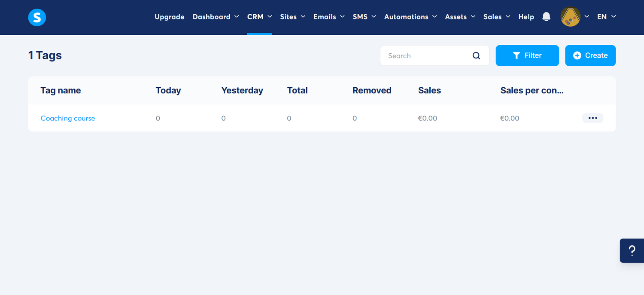The width and height of the screenshot is (644, 295).
Task: Click the funnel icon on the Filter button
Action: tap(516, 55)
